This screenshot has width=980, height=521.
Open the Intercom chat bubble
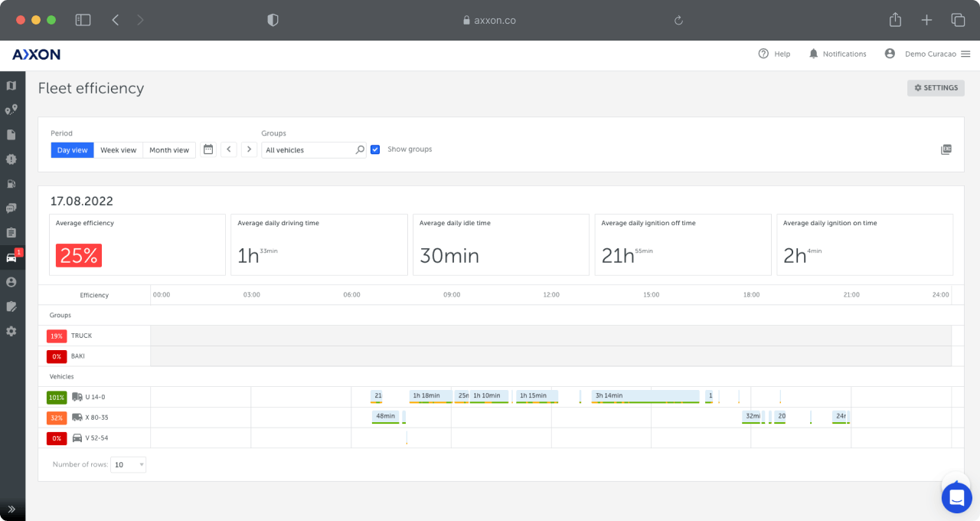point(956,498)
